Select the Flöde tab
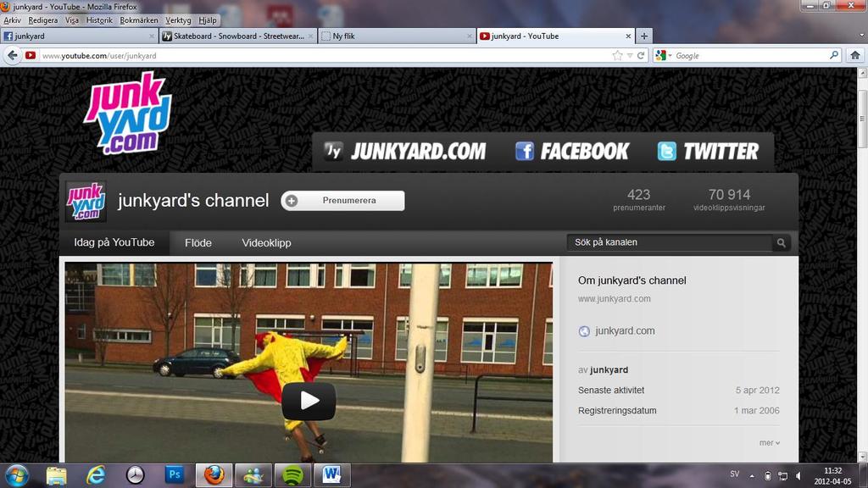Viewport: 868px width, 488px height. point(198,243)
